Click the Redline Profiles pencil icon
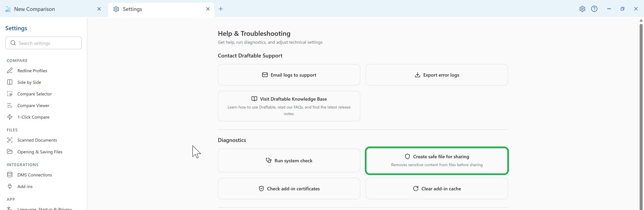The height and width of the screenshot is (210, 644). (10, 71)
